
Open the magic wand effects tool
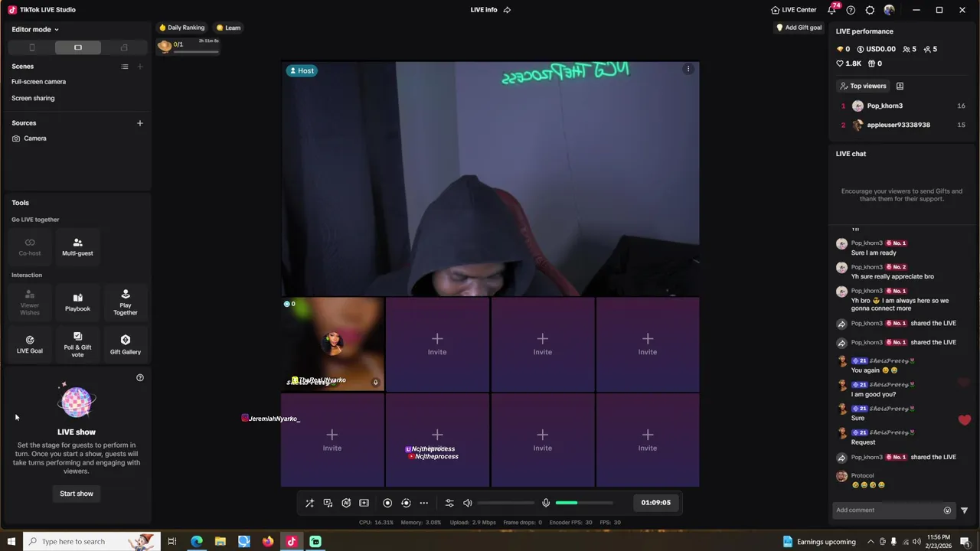click(309, 503)
